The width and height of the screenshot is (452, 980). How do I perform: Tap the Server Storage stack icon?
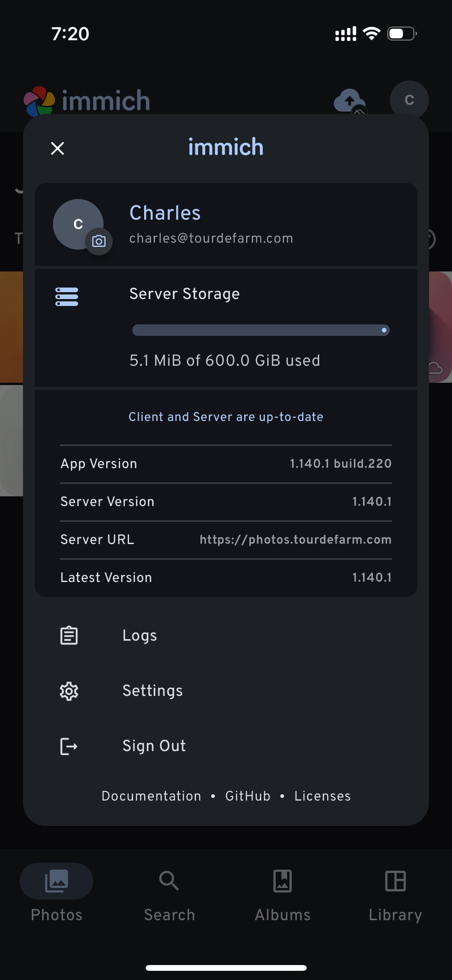coord(67,296)
